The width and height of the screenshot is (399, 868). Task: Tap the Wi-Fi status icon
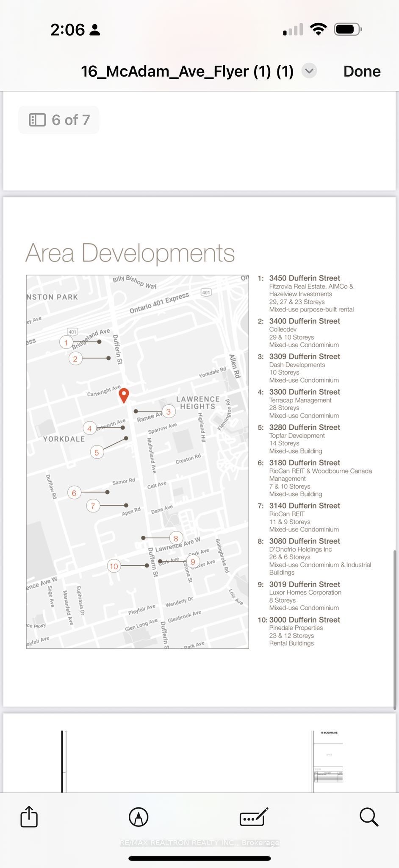318,29
